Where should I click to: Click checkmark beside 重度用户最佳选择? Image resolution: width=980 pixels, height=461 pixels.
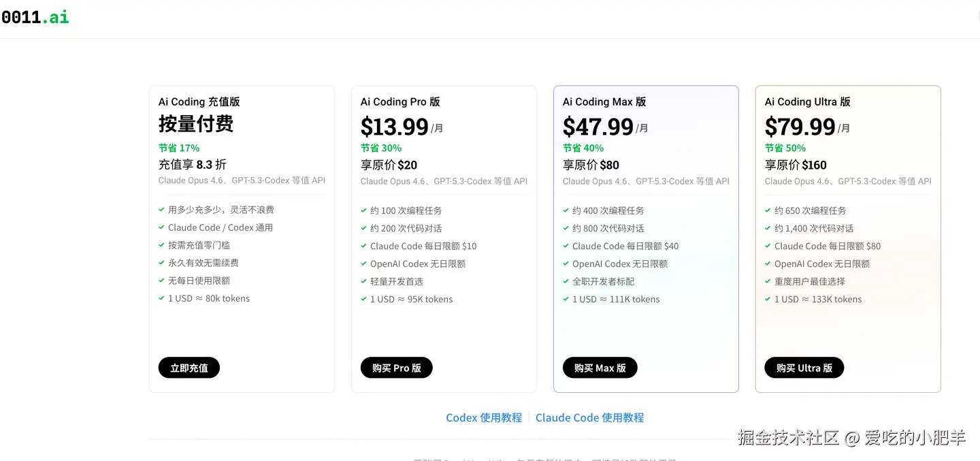click(768, 281)
